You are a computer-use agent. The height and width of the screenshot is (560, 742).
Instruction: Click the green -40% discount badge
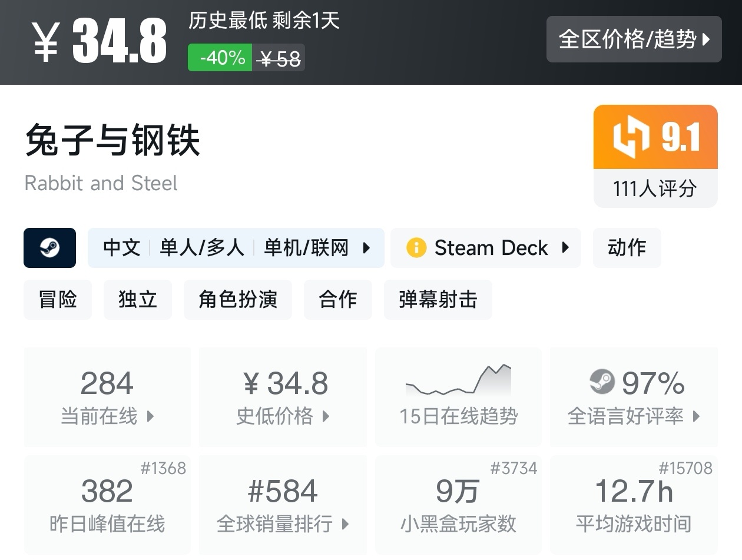click(220, 58)
